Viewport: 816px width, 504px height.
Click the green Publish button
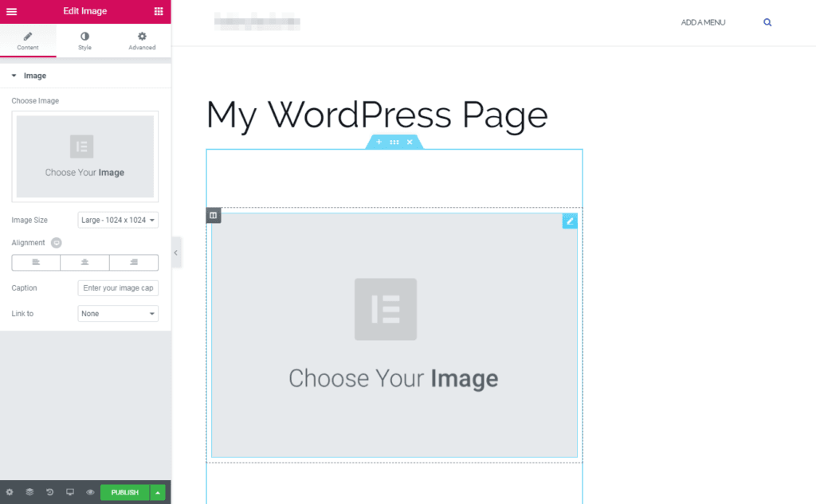[x=124, y=492]
